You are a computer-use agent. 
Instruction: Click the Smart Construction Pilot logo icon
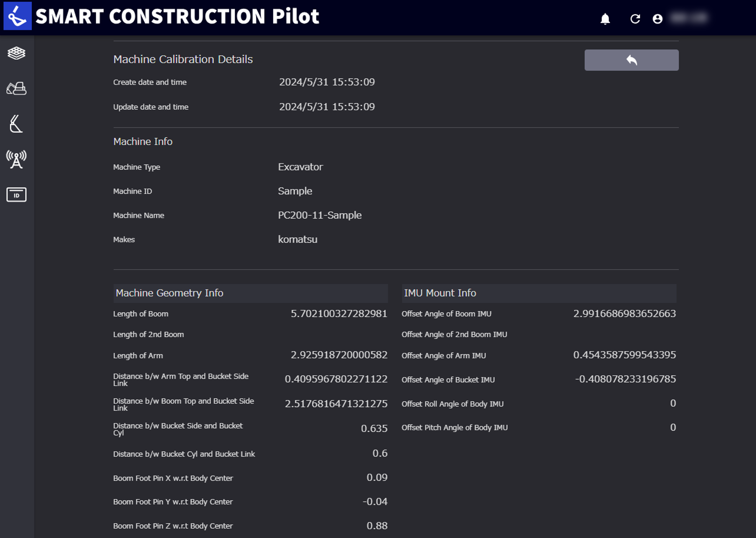(x=18, y=16)
